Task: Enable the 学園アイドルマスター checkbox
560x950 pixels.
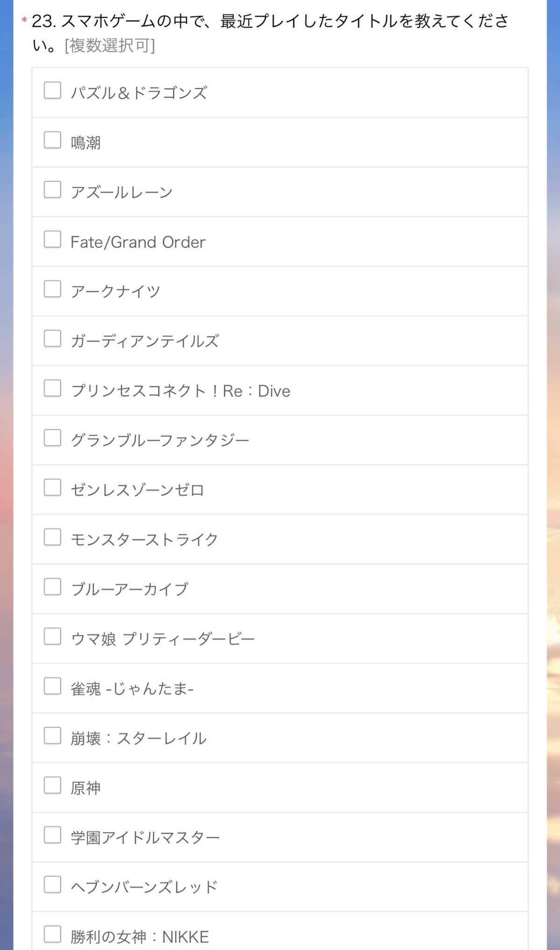Action: coord(52,835)
